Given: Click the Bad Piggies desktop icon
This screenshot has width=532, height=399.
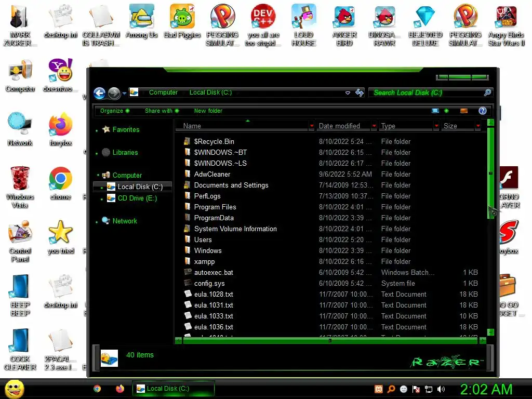Looking at the screenshot, I should pos(182,21).
